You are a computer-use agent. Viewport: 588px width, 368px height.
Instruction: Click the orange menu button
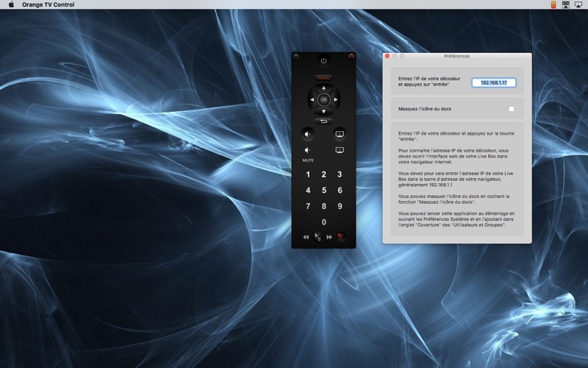click(x=323, y=78)
